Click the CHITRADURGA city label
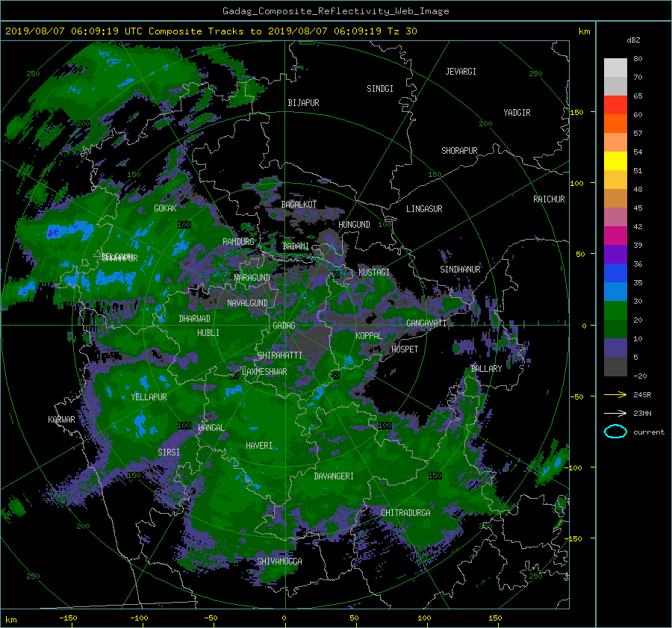This screenshot has height=628, width=672. [405, 513]
